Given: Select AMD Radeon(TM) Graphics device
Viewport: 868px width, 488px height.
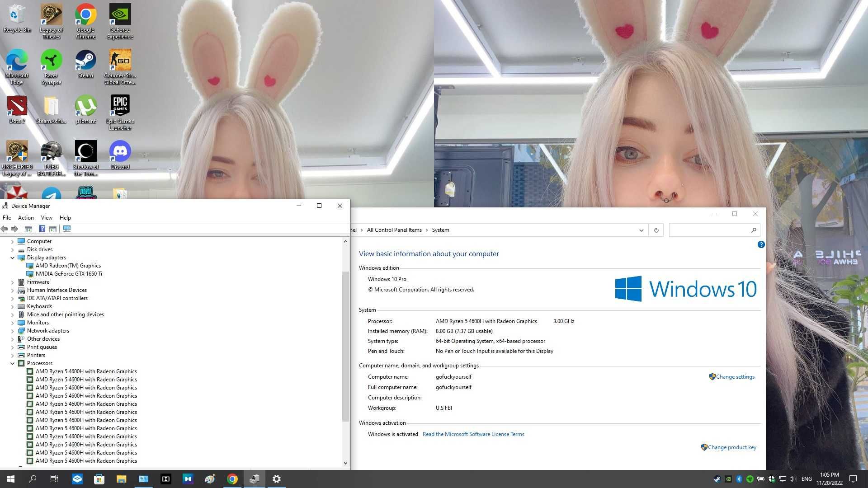Looking at the screenshot, I should [x=68, y=266].
